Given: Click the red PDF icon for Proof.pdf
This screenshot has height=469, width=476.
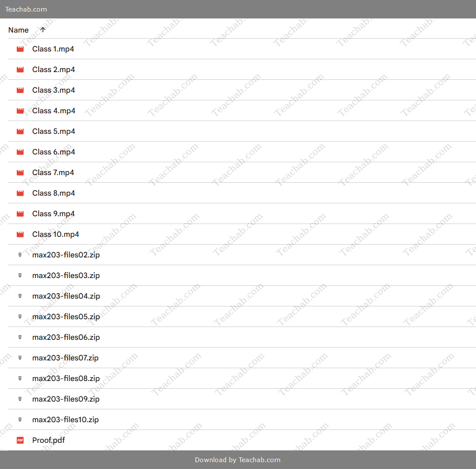Looking at the screenshot, I should [20, 440].
